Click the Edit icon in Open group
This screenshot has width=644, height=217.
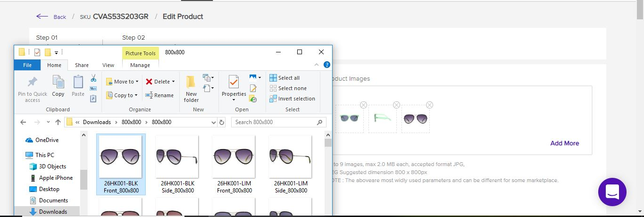click(x=253, y=88)
